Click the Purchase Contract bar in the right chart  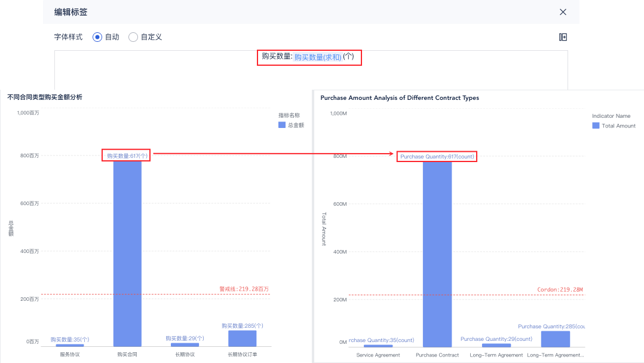[437, 251]
